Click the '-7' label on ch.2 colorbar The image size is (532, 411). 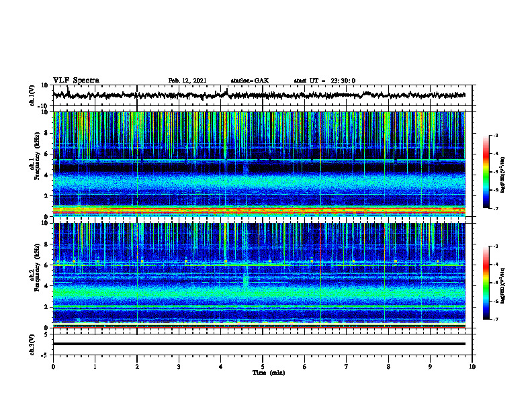pyautogui.click(x=496, y=319)
